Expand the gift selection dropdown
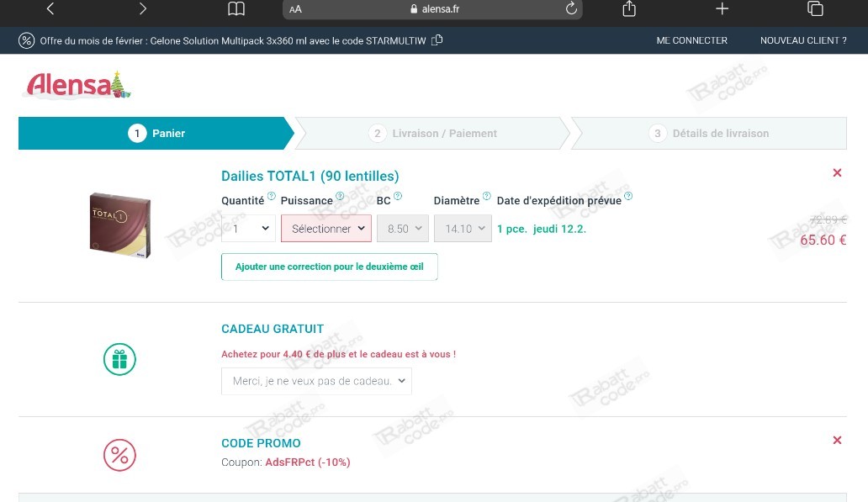 [316, 381]
